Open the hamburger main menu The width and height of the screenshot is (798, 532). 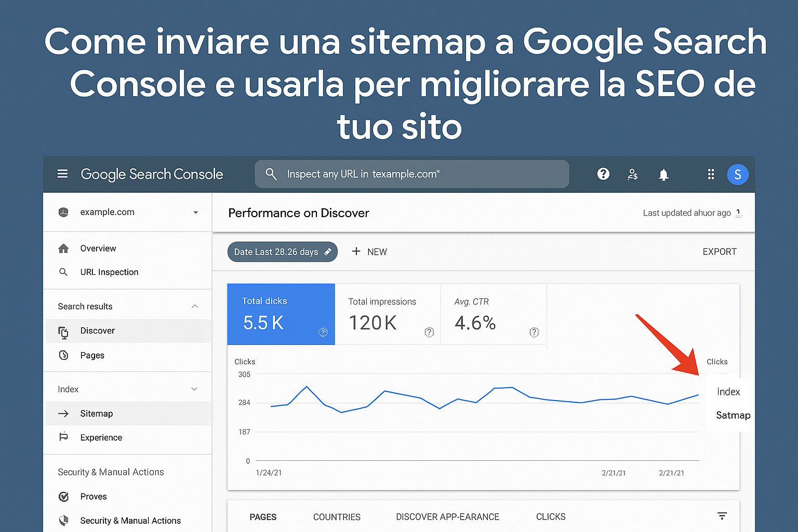[62, 174]
